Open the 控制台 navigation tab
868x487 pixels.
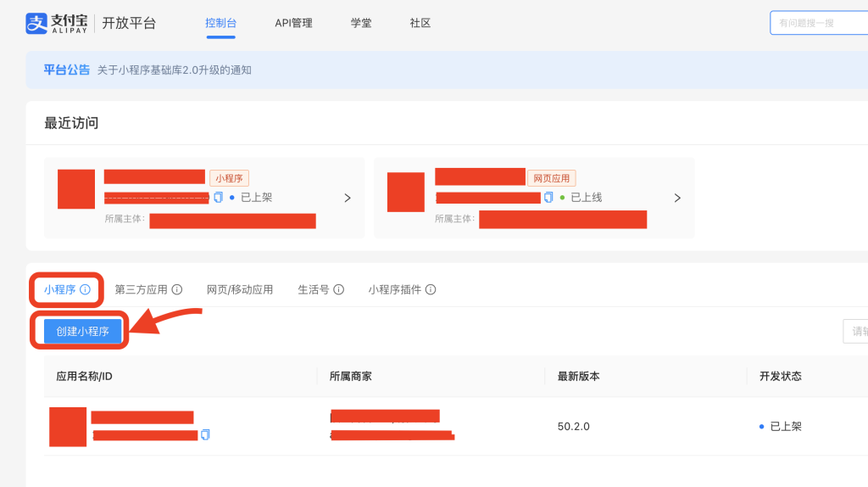(220, 23)
